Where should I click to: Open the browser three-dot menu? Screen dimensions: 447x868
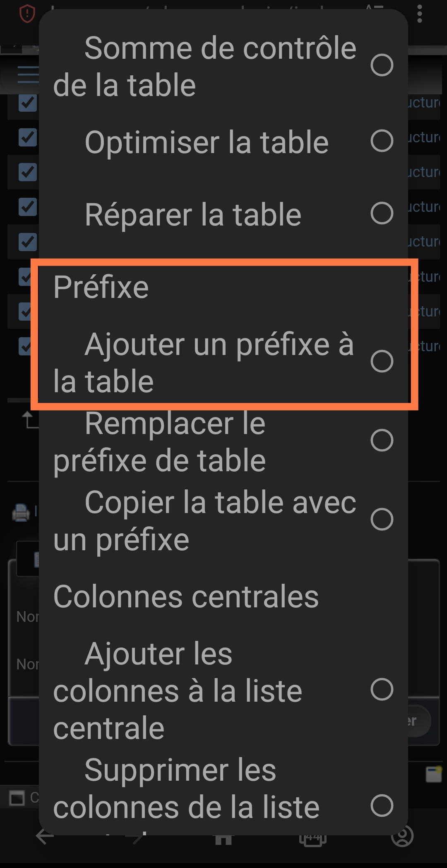[420, 15]
